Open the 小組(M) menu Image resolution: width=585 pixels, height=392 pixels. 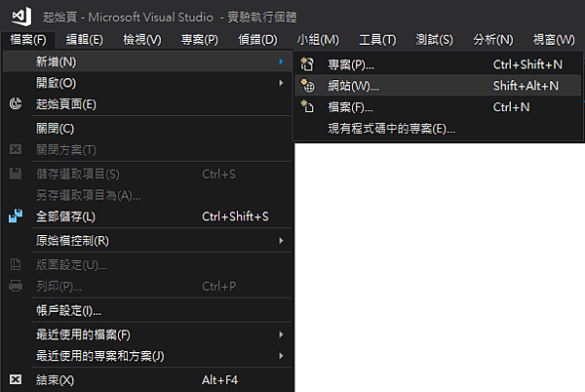318,40
